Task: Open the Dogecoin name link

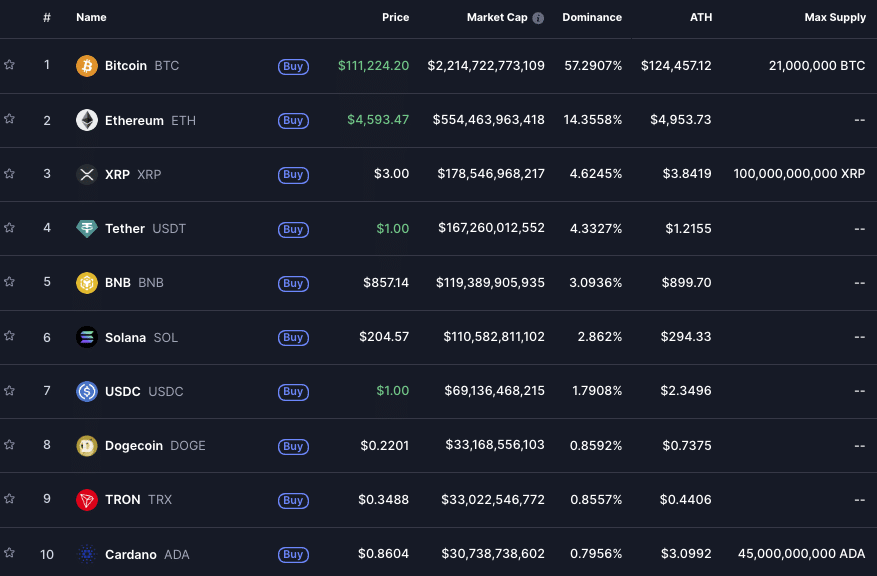Action: coord(134,446)
